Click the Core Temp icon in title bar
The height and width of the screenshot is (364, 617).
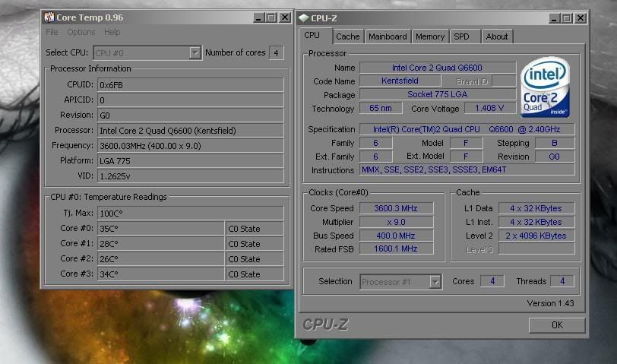pos(49,17)
